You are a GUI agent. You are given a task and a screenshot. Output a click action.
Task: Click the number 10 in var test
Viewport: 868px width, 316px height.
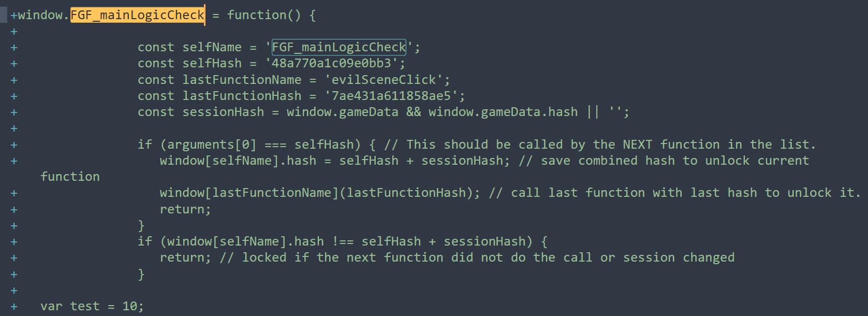pyautogui.click(x=129, y=306)
